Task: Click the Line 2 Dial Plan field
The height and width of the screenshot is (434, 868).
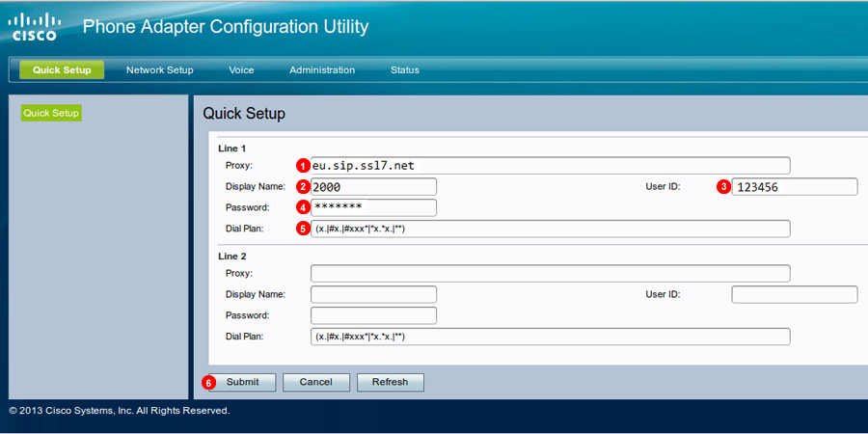Action: (x=551, y=337)
